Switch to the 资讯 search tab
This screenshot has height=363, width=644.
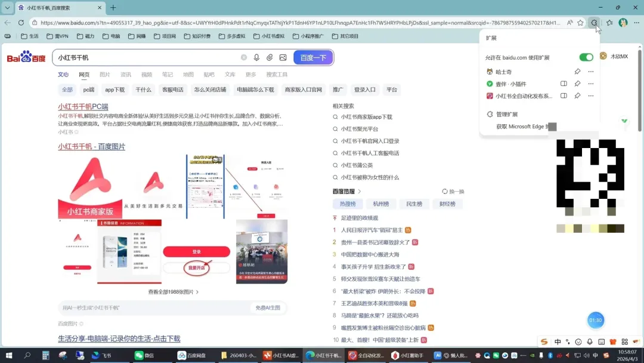126,75
